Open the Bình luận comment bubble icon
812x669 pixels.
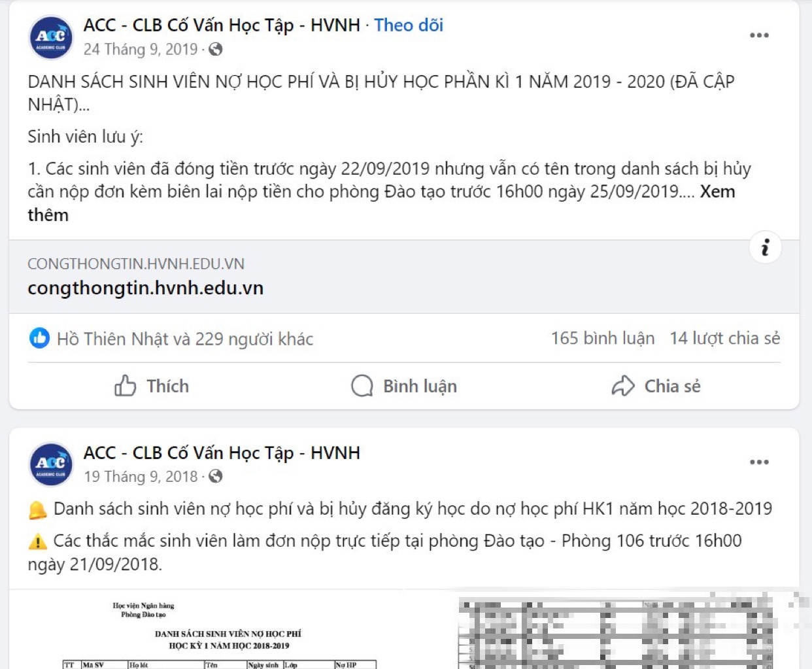pos(362,386)
